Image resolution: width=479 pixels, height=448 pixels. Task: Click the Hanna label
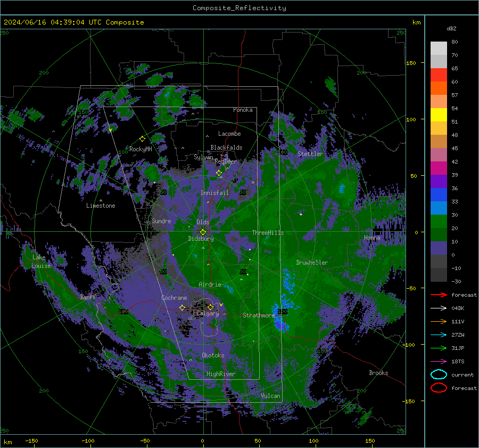pyautogui.click(x=372, y=237)
